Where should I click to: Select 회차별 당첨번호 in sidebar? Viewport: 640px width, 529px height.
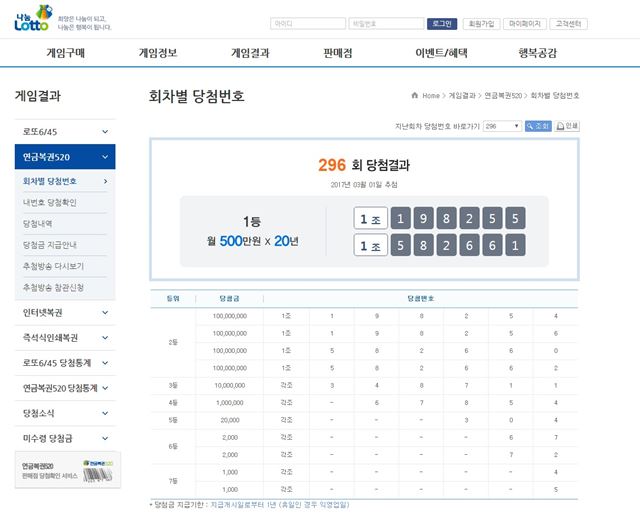(65, 181)
